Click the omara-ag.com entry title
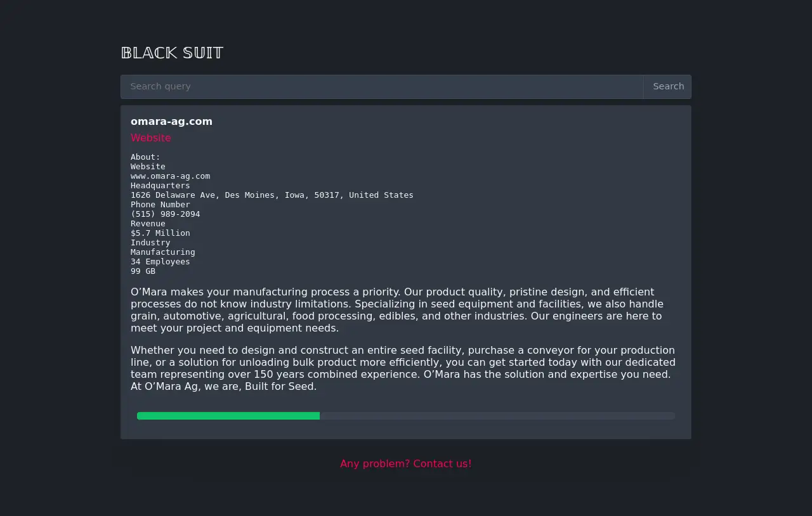 171,122
